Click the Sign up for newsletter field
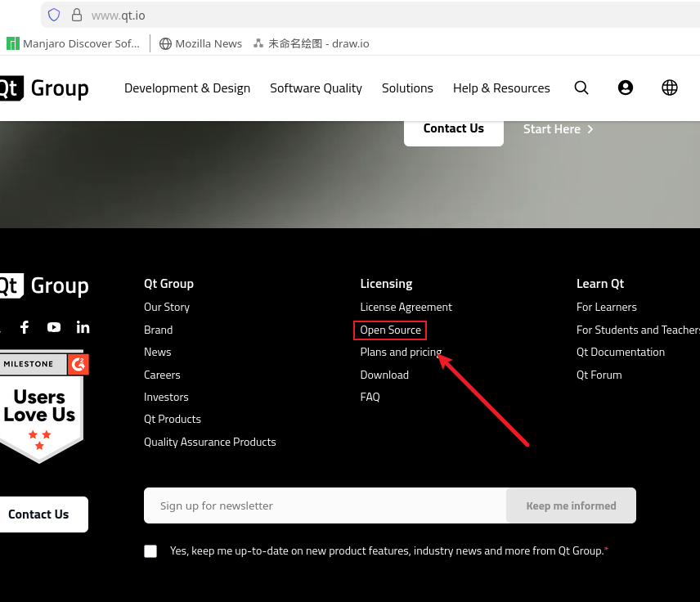Screen dimensions: 700x602 point(325,505)
